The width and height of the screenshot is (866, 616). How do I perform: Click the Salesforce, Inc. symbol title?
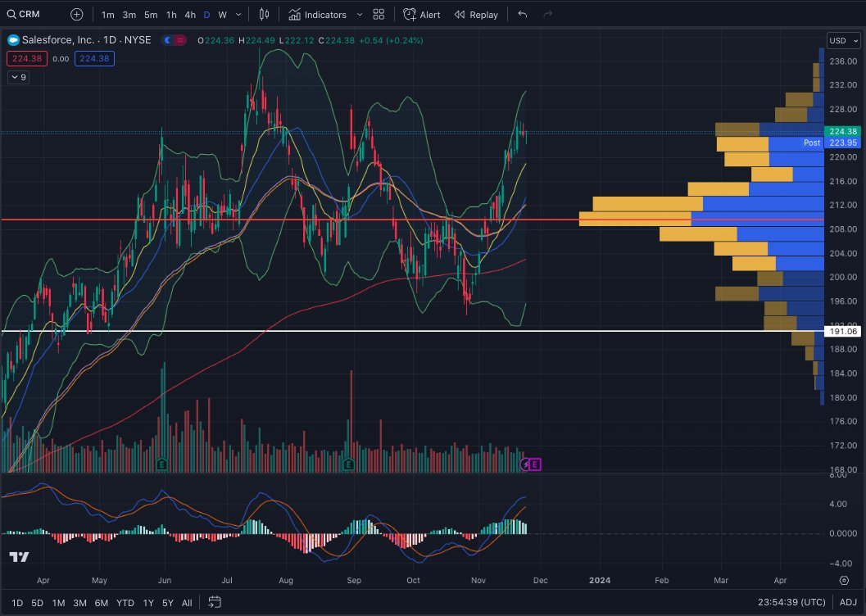click(58, 40)
